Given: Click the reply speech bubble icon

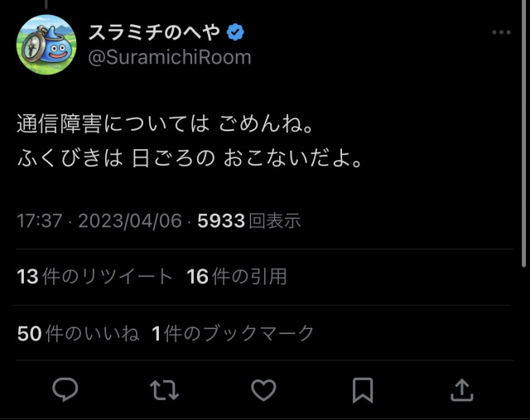Looking at the screenshot, I should click(65, 390).
